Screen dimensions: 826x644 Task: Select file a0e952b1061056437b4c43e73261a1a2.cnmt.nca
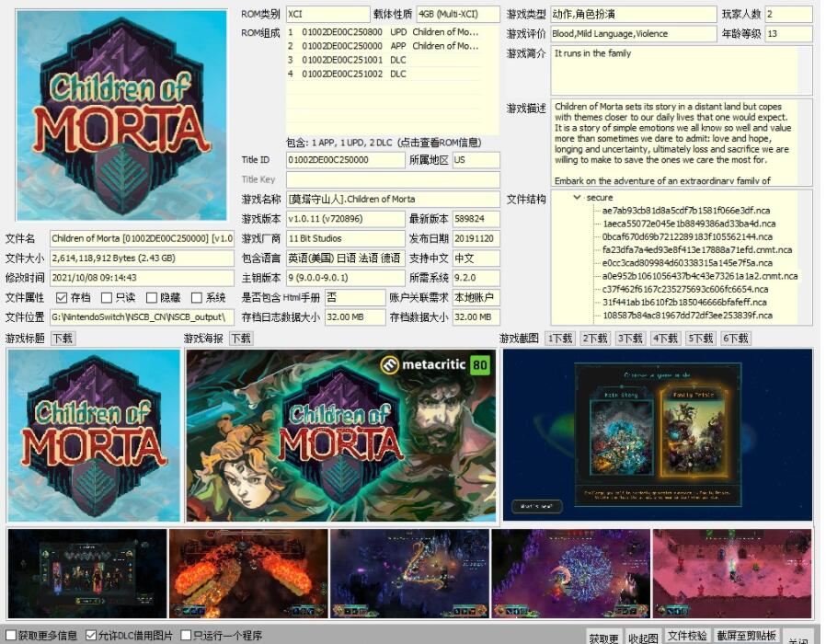[700, 276]
